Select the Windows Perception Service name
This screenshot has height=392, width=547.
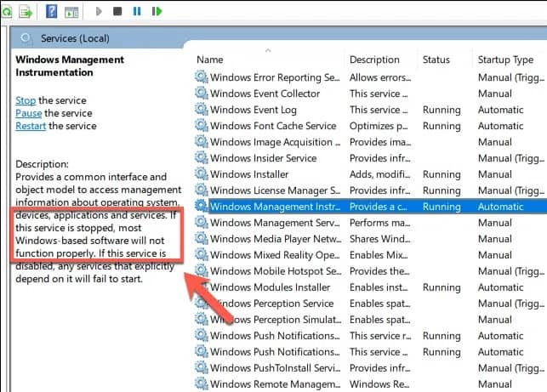click(x=272, y=304)
